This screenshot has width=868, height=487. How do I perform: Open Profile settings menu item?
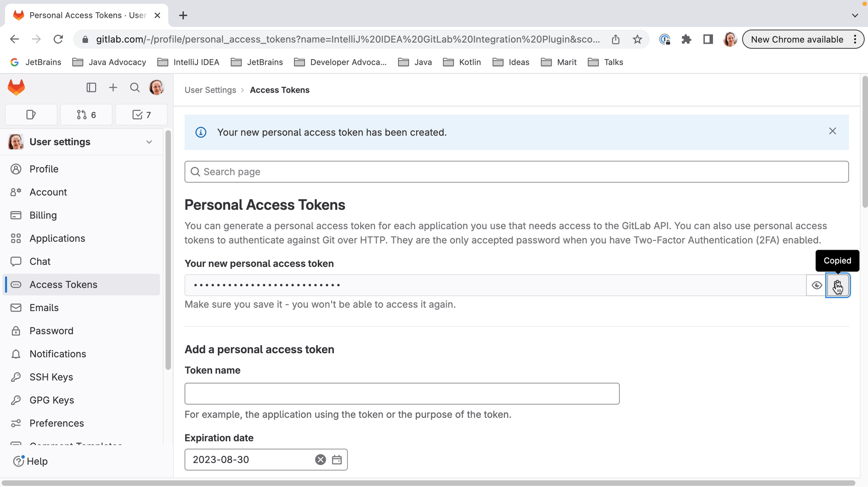pos(44,169)
